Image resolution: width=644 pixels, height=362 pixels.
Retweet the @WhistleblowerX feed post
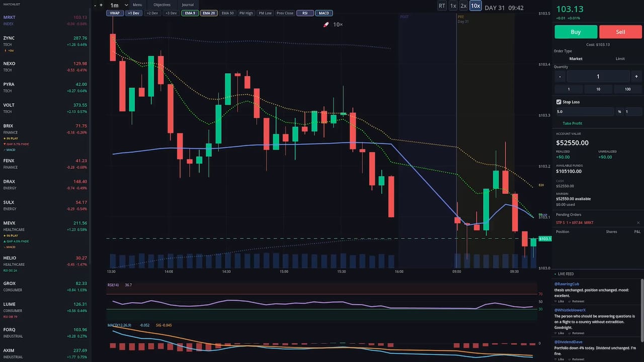(x=576, y=333)
